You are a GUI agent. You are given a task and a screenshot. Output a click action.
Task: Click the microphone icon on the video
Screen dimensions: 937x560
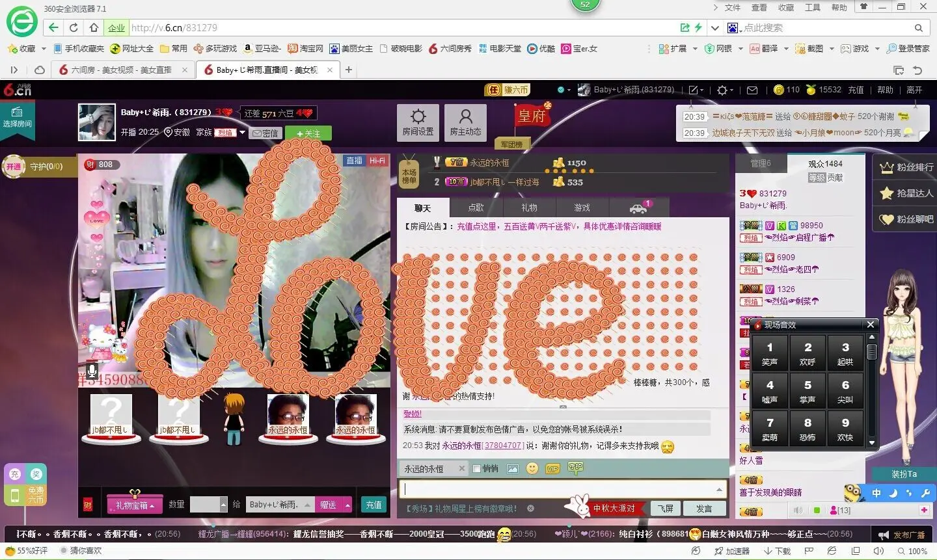92,371
